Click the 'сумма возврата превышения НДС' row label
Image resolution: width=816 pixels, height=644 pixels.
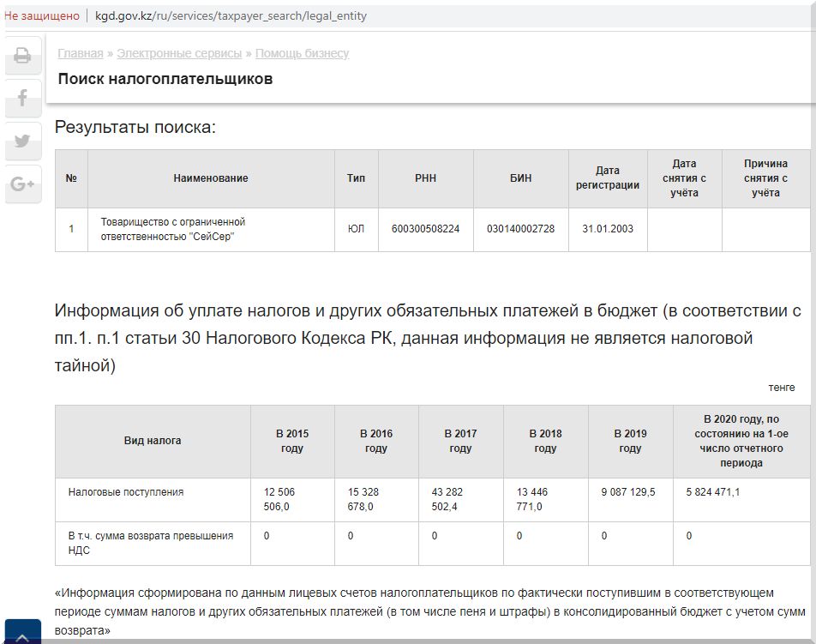151,544
